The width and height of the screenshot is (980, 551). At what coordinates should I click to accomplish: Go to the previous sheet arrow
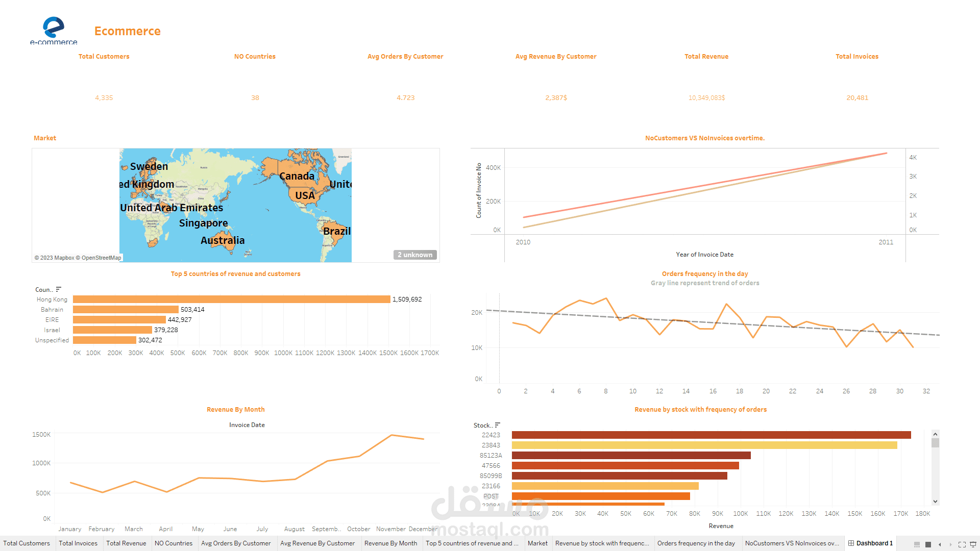tap(940, 544)
